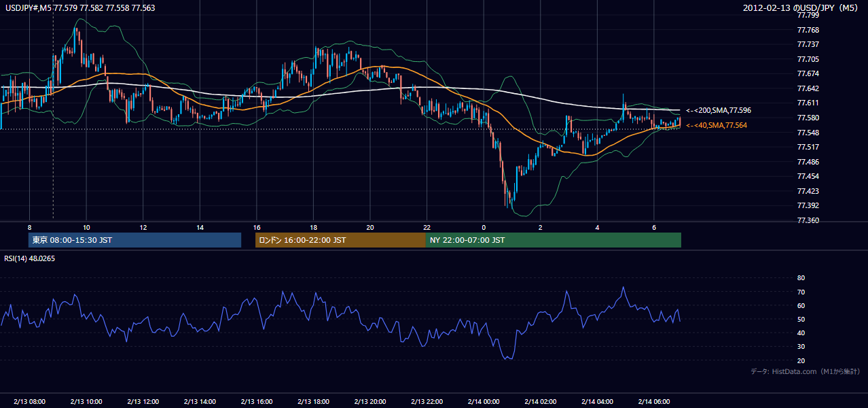Click RSI scale value 30
Viewport: 868px width, 408px height.
801,347
